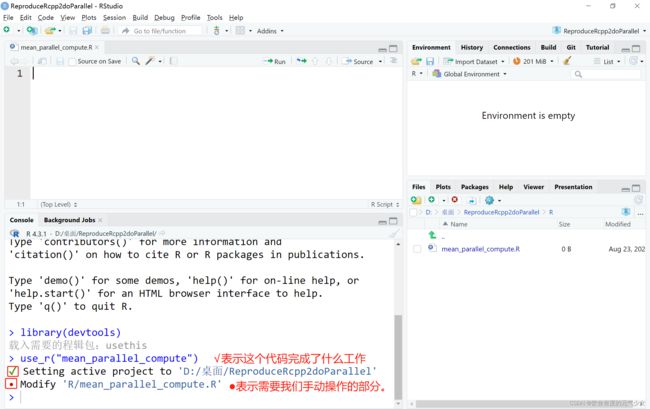650x409 pixels.
Task: Open the Build menu
Action: (140, 17)
